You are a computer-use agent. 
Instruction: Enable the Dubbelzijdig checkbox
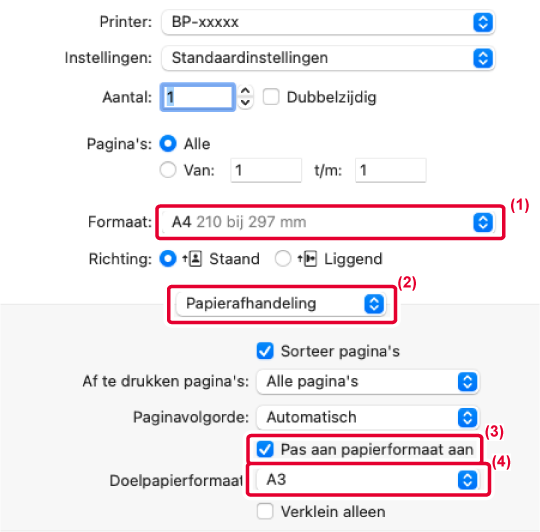click(x=271, y=97)
